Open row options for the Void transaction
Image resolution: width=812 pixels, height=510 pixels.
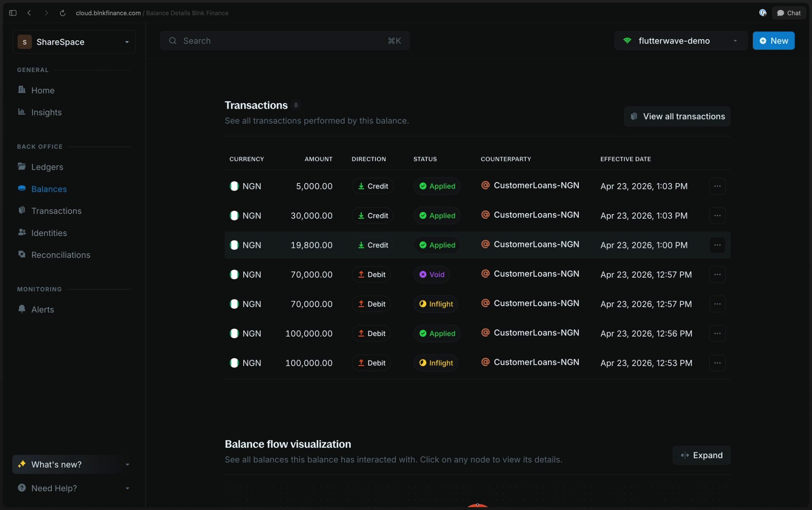click(717, 275)
